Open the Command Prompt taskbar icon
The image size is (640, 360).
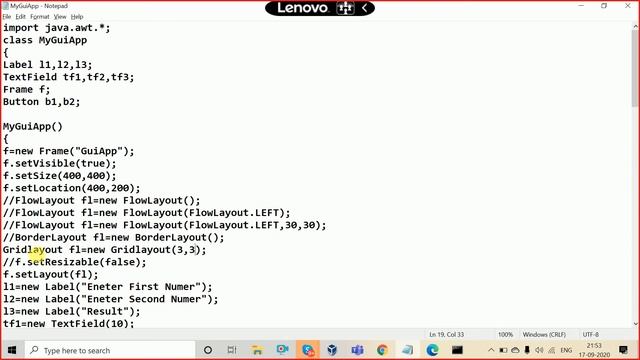tap(457, 350)
